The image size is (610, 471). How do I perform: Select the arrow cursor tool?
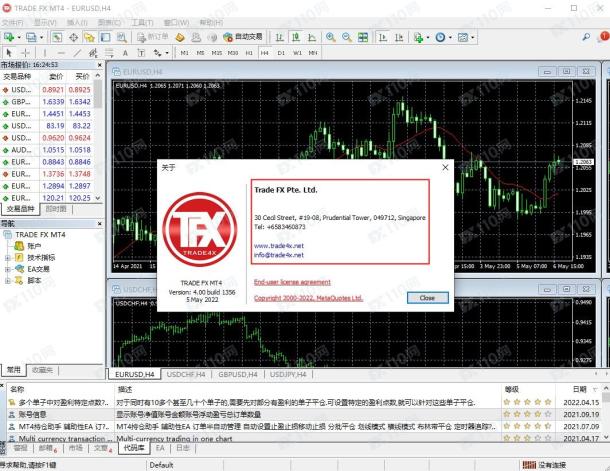click(9, 53)
